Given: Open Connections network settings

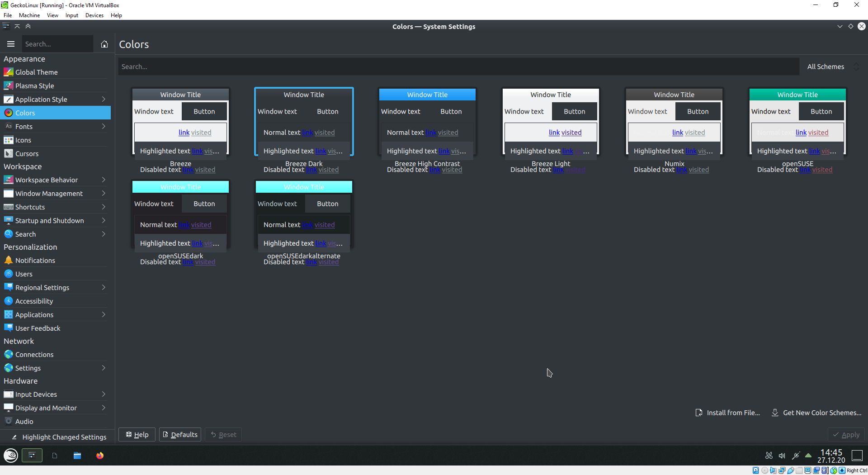Looking at the screenshot, I should (x=55, y=355).
